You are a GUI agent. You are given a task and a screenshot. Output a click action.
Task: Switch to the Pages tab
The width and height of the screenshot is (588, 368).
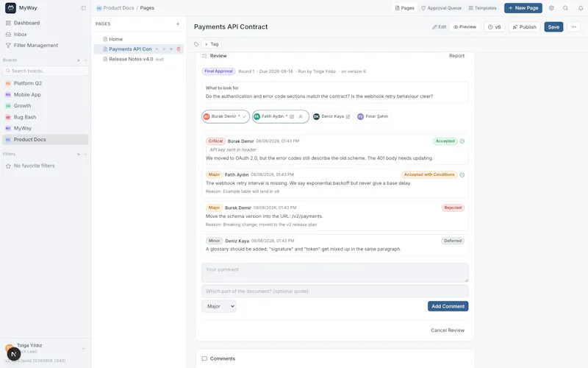pos(405,8)
